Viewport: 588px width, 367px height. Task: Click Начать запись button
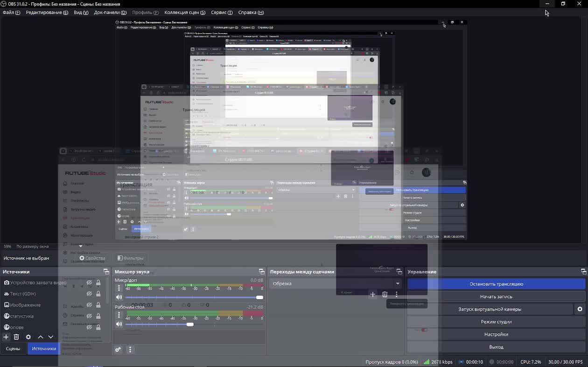496,296
